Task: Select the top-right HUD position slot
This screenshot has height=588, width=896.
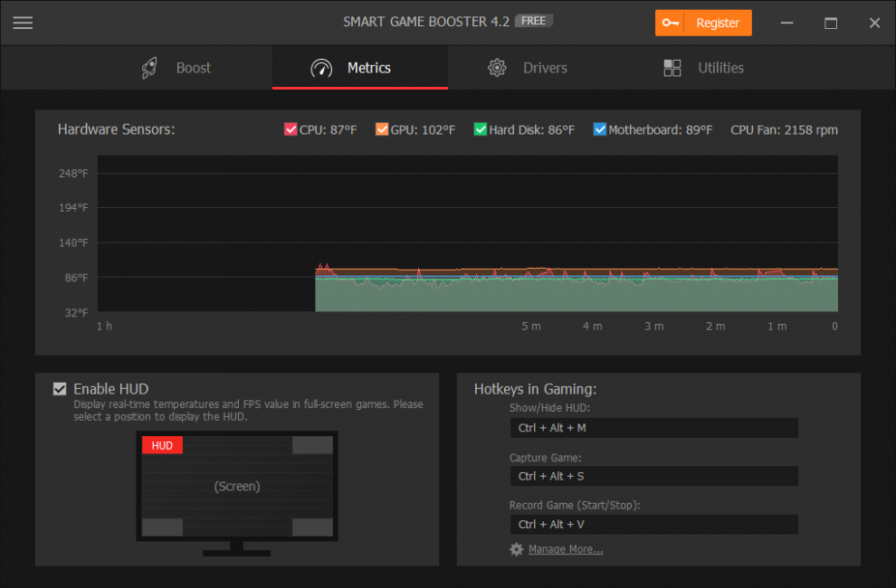Action: (312, 444)
